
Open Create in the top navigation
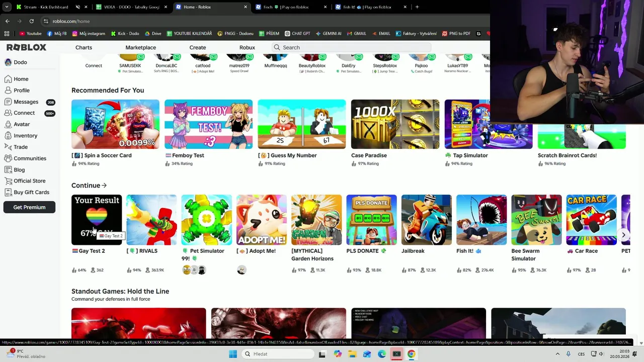tap(198, 47)
